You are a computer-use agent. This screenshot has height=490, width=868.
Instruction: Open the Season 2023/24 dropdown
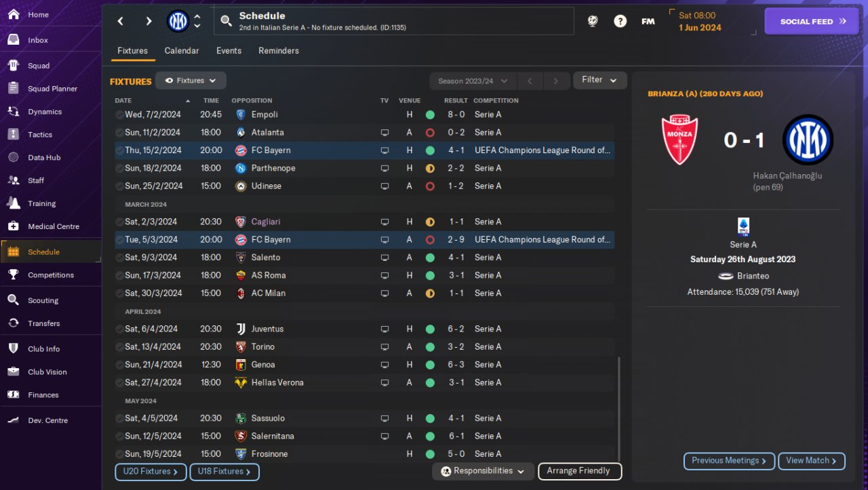473,81
